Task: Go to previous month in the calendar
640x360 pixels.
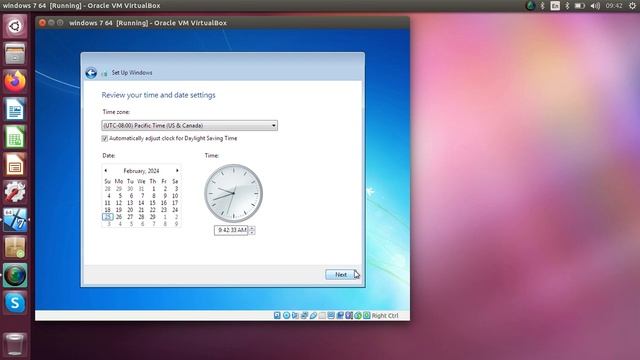Action: (106, 171)
